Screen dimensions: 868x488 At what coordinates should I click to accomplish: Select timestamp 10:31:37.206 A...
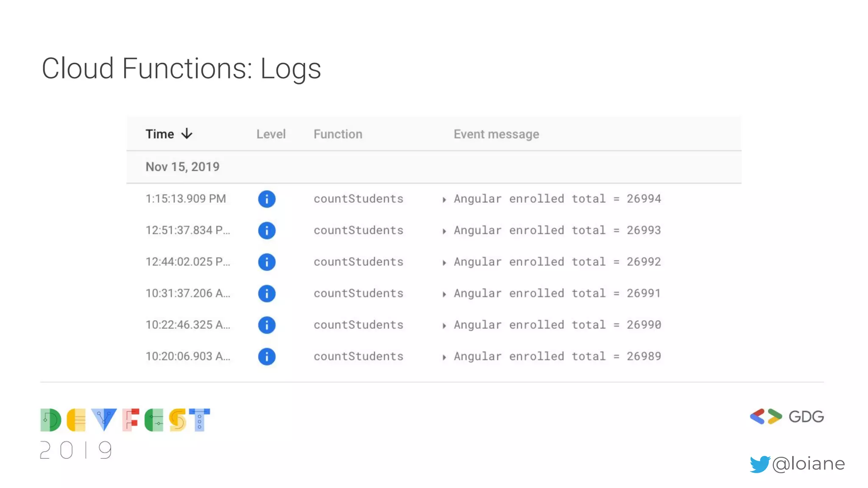[x=188, y=293]
